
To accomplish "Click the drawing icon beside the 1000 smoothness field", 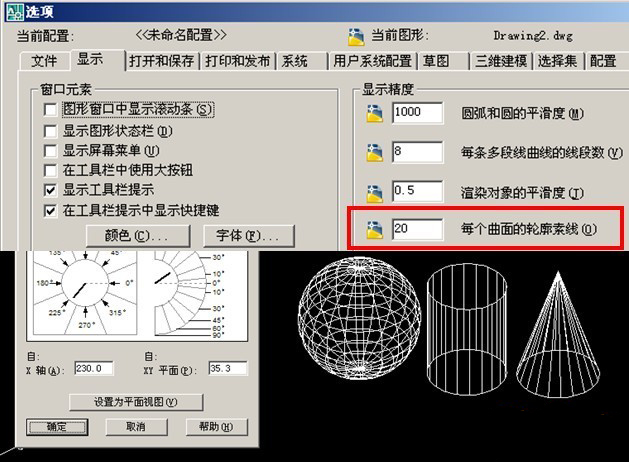I will 375,114.
